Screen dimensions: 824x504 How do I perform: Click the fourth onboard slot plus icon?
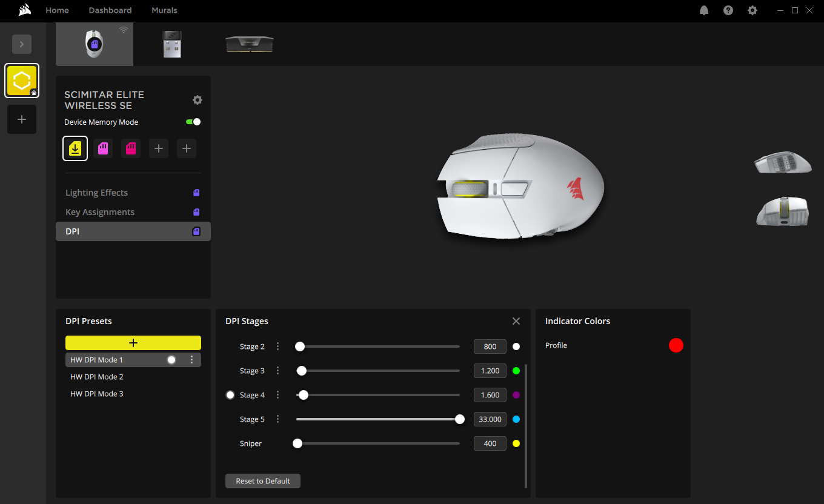(x=159, y=148)
